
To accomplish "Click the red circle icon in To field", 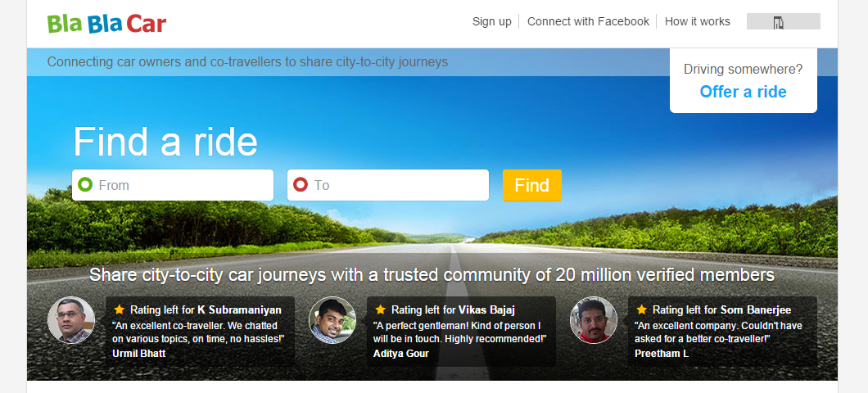I will (x=301, y=185).
